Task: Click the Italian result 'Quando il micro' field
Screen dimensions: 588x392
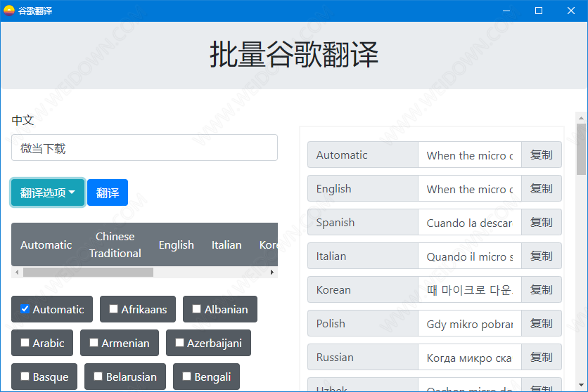Action: coord(470,256)
